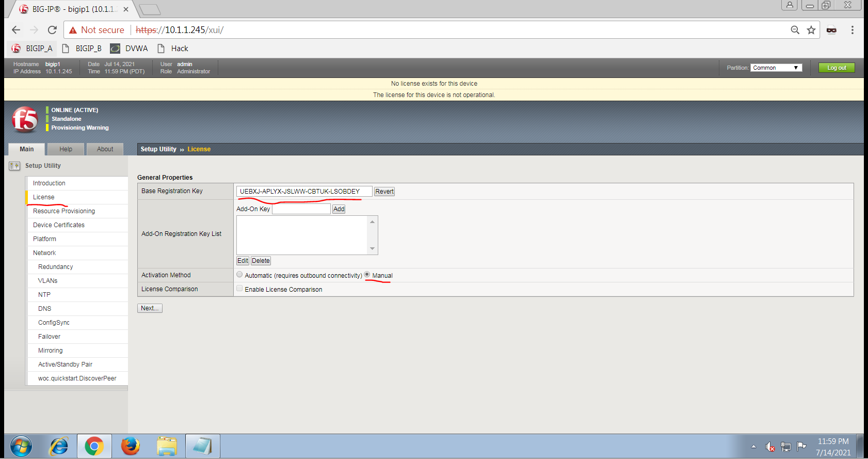This screenshot has width=868, height=459.
Task: Switch to Chrome in the taskbar
Action: click(x=94, y=446)
